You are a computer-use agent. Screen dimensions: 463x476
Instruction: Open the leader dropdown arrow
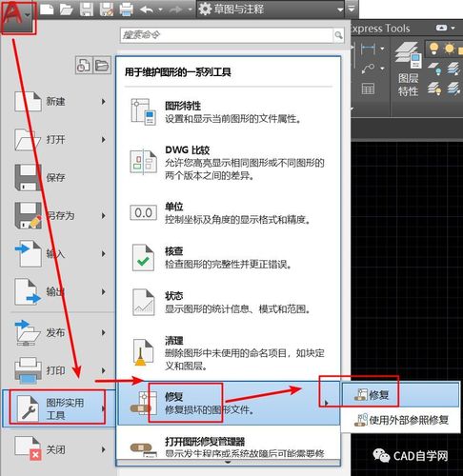click(x=382, y=69)
